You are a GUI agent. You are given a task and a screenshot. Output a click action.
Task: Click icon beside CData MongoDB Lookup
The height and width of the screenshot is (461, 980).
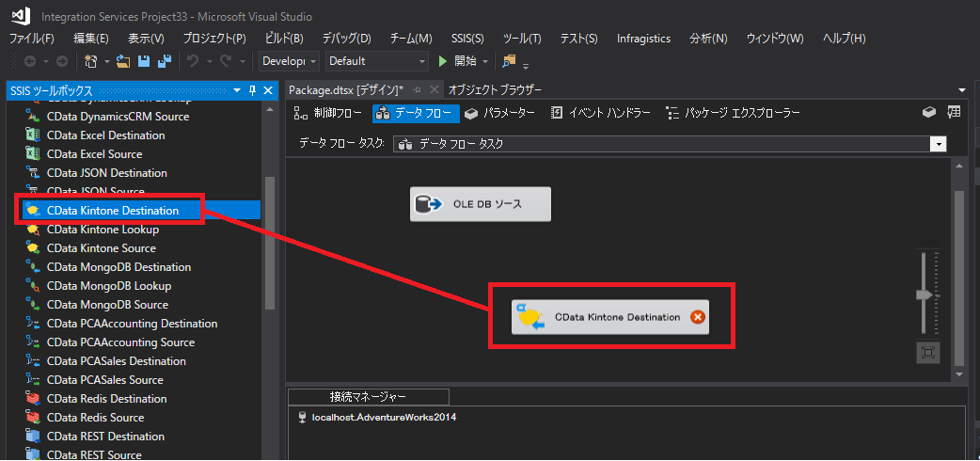(x=33, y=286)
